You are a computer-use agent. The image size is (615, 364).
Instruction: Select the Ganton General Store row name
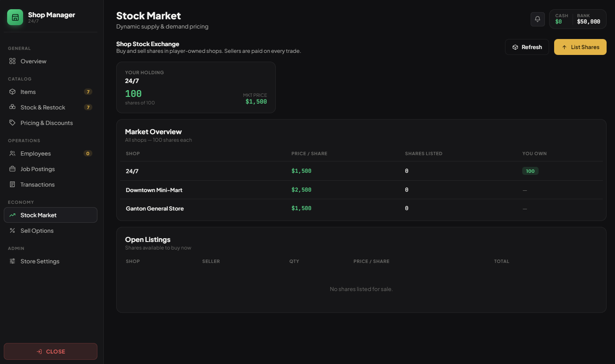tap(155, 208)
